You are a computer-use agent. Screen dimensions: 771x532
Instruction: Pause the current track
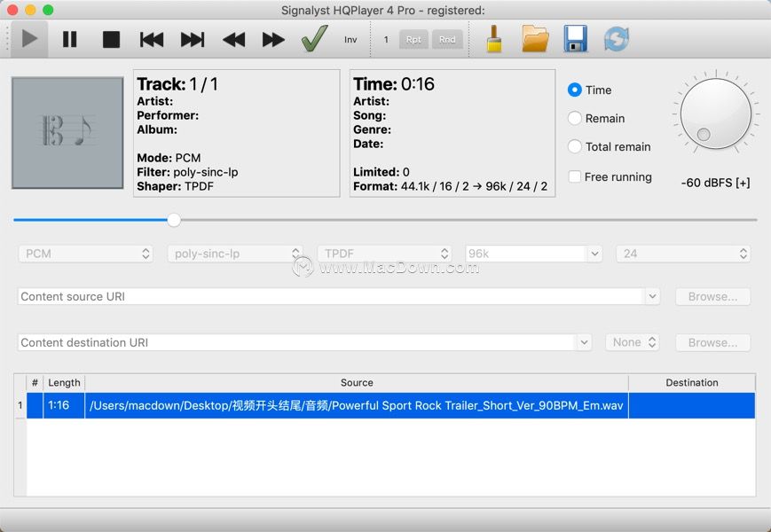70,39
